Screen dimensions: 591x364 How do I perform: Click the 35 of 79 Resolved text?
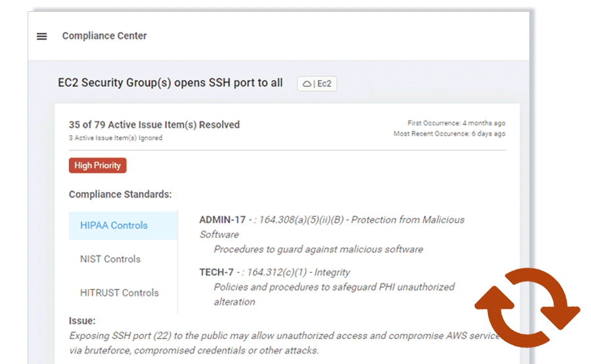[154, 125]
